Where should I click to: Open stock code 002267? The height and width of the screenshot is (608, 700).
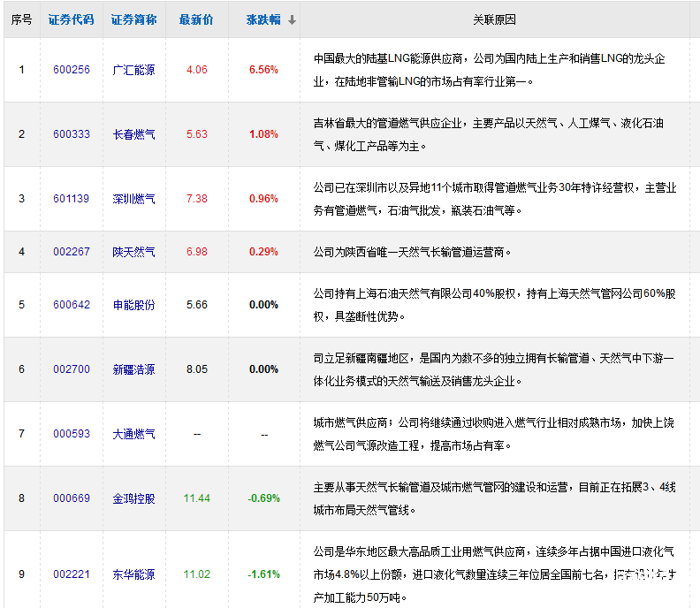[72, 252]
